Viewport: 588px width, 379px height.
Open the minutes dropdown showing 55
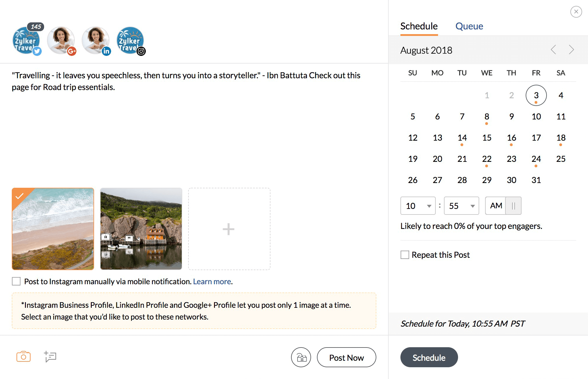click(462, 206)
